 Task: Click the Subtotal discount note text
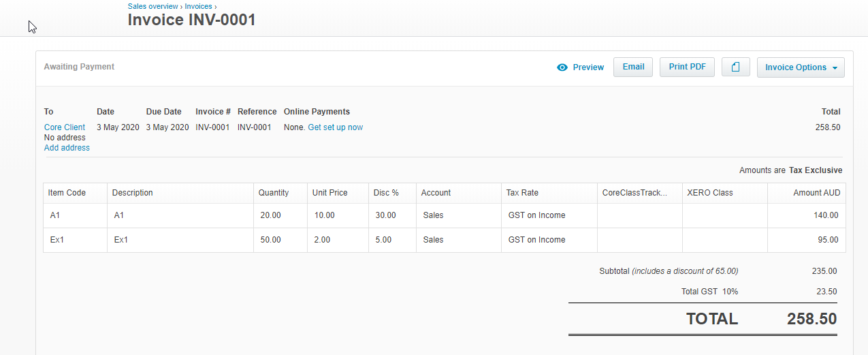click(x=685, y=271)
